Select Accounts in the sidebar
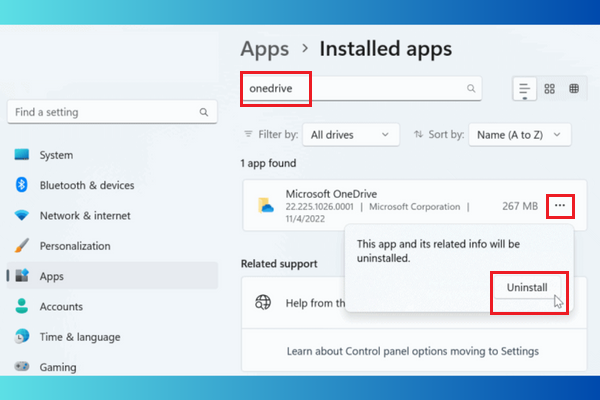 [x=112, y=306]
